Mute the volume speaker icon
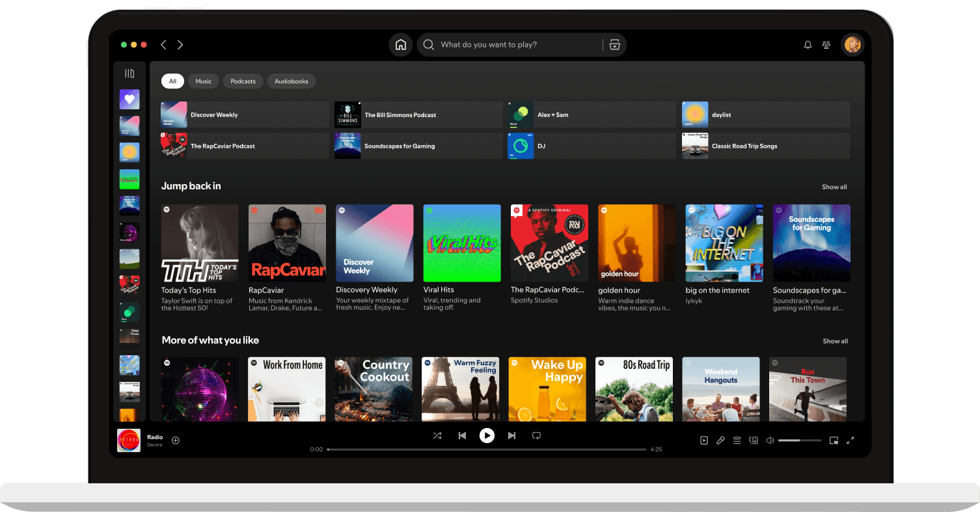The image size is (980, 512). (x=770, y=440)
